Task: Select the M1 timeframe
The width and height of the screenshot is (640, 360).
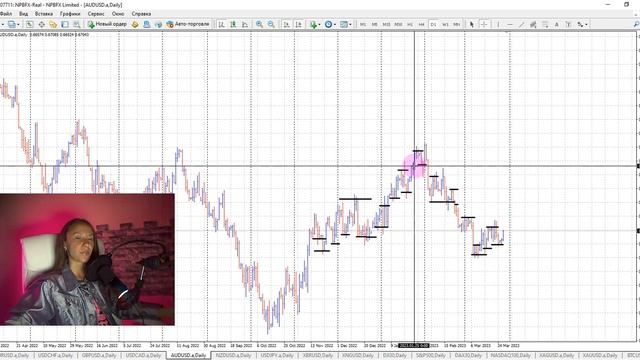Action: 363,24
